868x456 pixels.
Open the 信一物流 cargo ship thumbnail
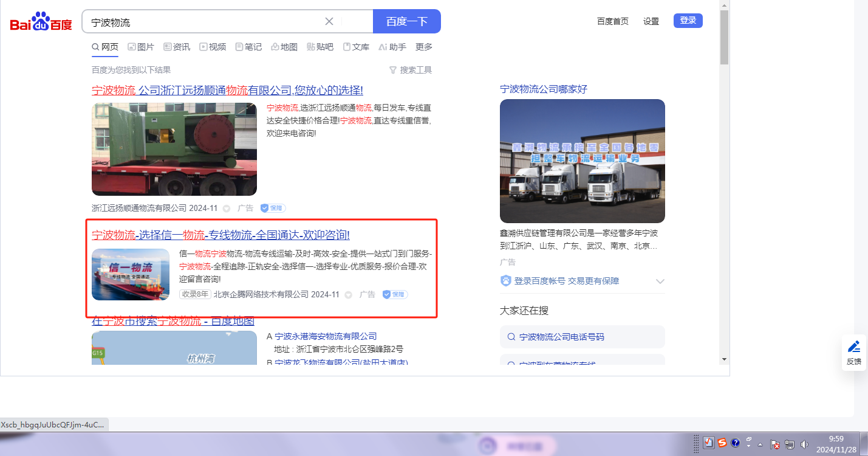click(x=131, y=274)
